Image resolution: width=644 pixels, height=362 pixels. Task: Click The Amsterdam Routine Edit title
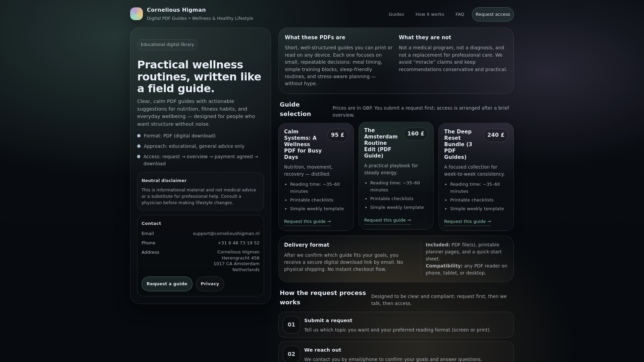tap(381, 143)
